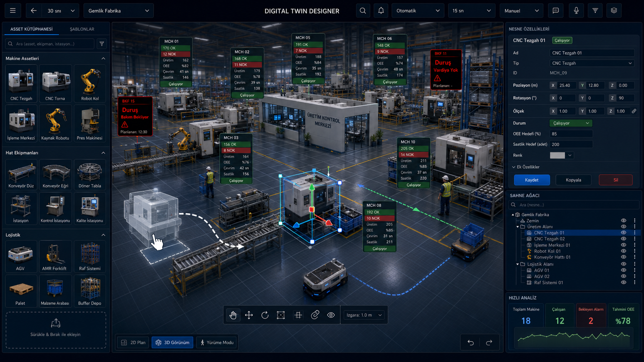Pick the Döner Tabla asset
Viewport: 644px width, 362px height.
coord(90,175)
